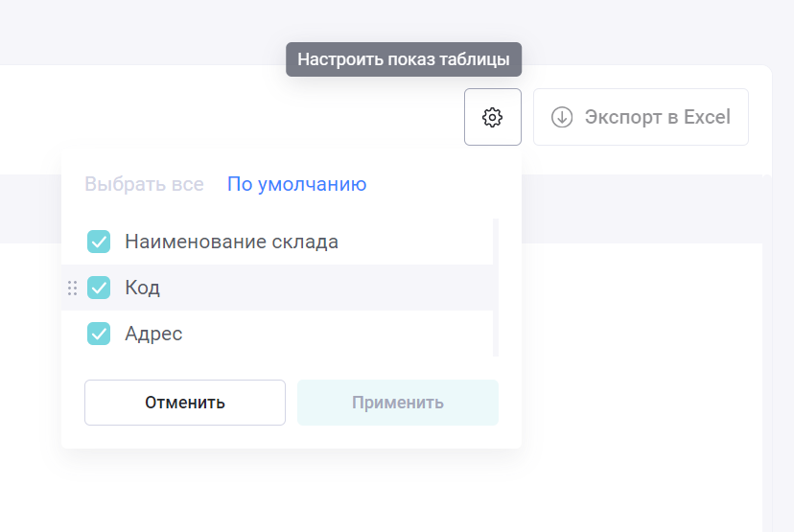This screenshot has width=794, height=532.
Task: Uncheck the Код column checkbox
Action: click(99, 288)
